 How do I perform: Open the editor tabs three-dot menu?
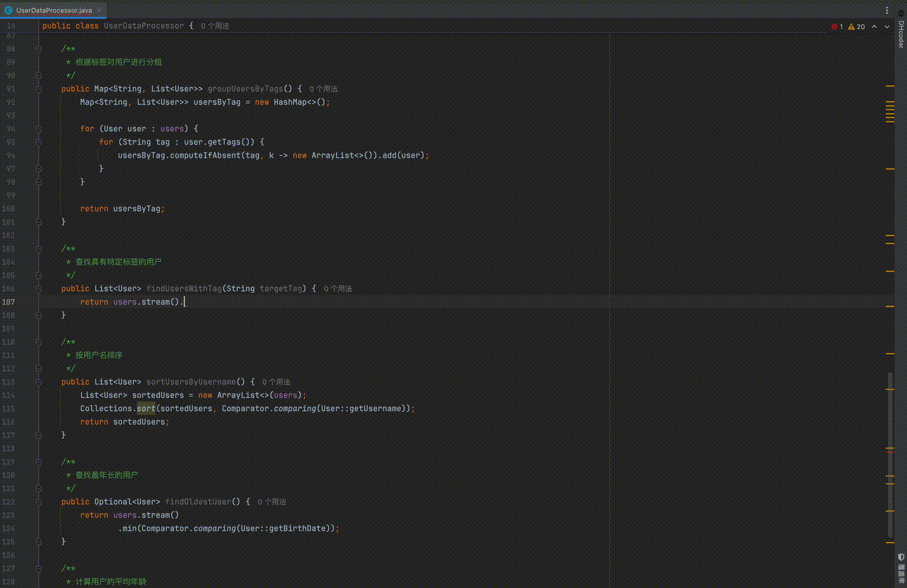tap(887, 10)
